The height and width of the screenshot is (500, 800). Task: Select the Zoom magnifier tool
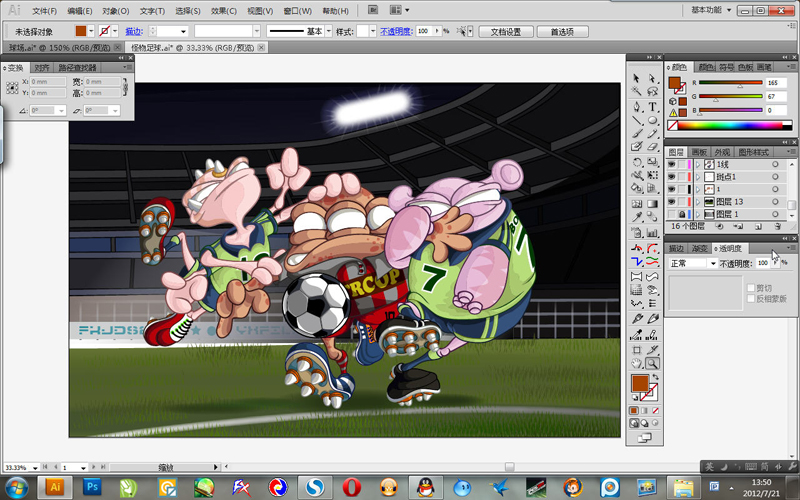coord(652,363)
